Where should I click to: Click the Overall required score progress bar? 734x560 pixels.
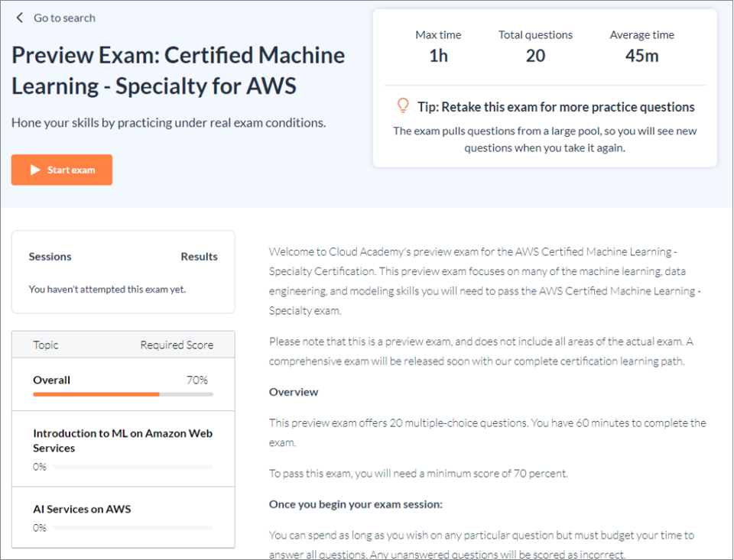[x=123, y=394]
